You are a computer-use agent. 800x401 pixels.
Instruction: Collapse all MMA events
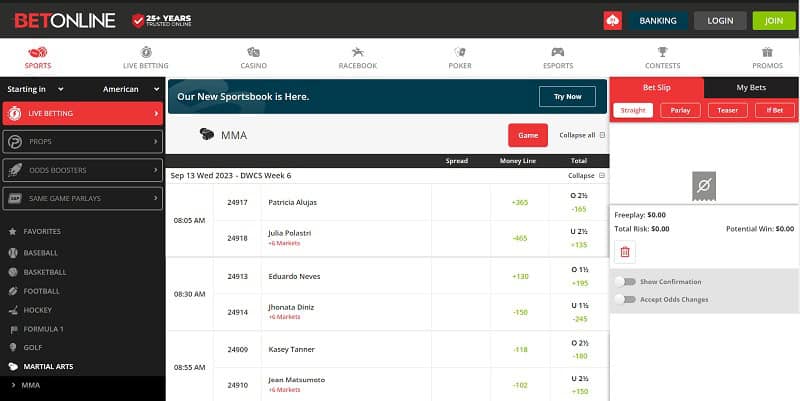pos(582,135)
